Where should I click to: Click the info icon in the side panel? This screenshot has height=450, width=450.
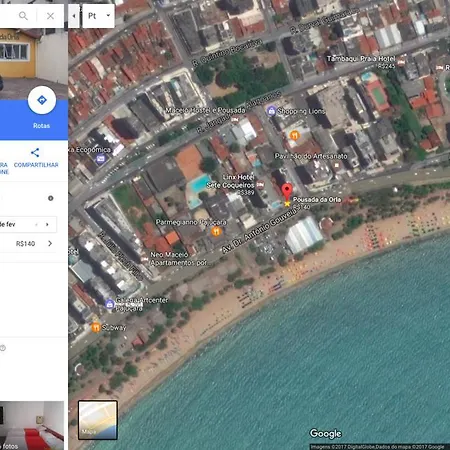click(x=51, y=198)
